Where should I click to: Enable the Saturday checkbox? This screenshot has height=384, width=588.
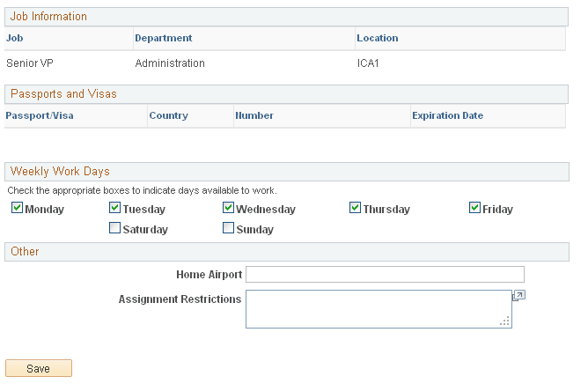(114, 229)
